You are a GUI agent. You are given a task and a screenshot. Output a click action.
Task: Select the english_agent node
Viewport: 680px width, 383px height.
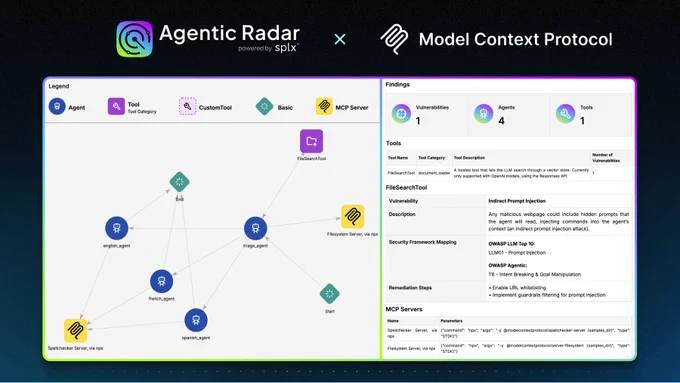pos(117,228)
